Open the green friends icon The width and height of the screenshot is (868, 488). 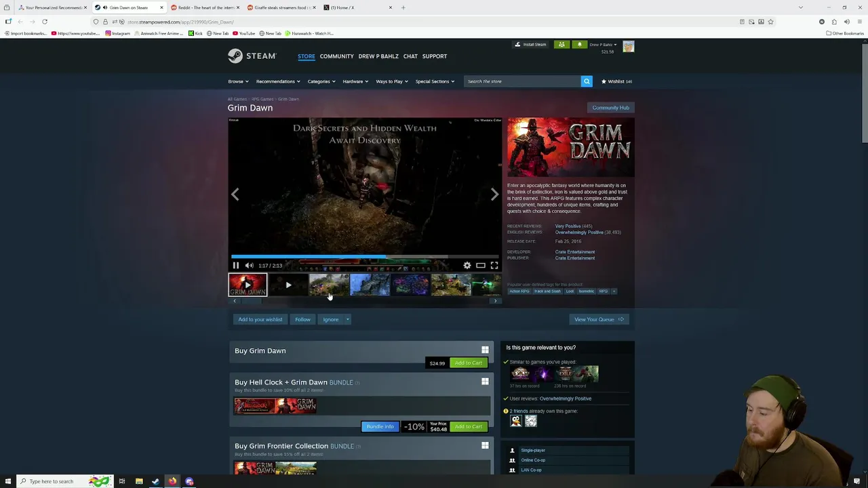coord(561,45)
